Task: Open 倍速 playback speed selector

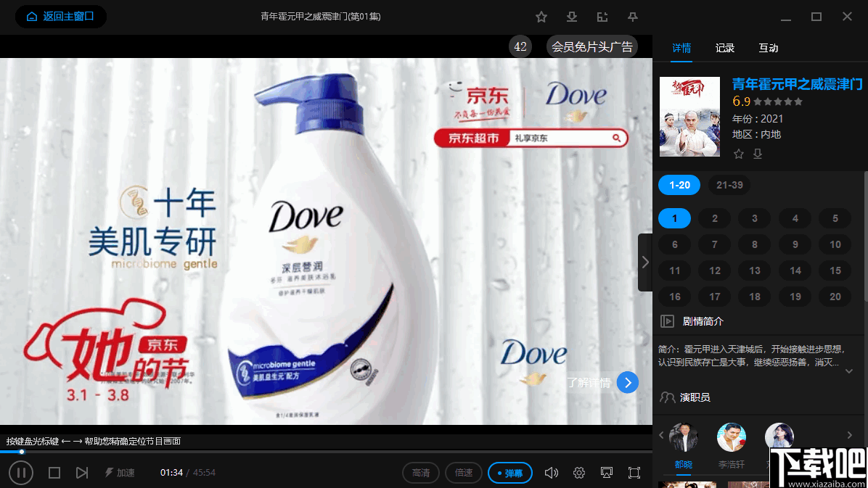Action: click(x=464, y=473)
